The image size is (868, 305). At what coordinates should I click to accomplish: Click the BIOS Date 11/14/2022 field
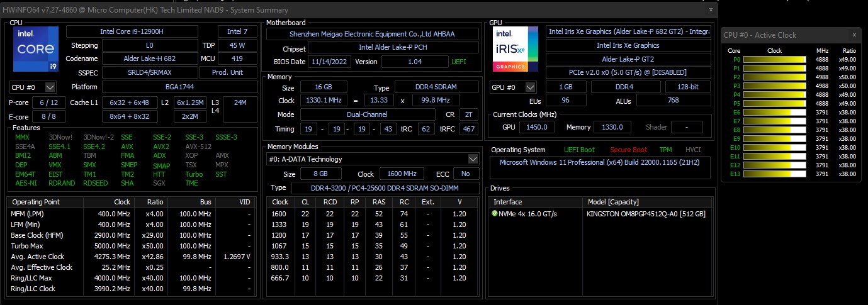click(x=330, y=62)
